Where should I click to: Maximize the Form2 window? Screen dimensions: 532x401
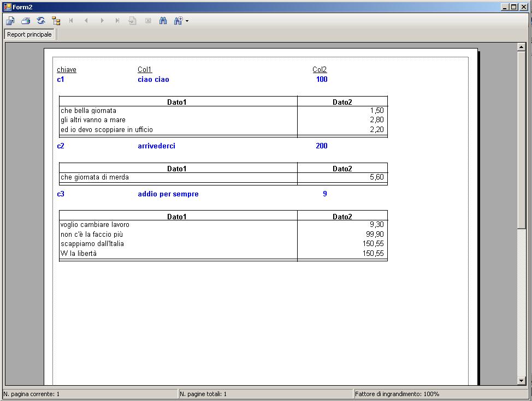(x=513, y=7)
